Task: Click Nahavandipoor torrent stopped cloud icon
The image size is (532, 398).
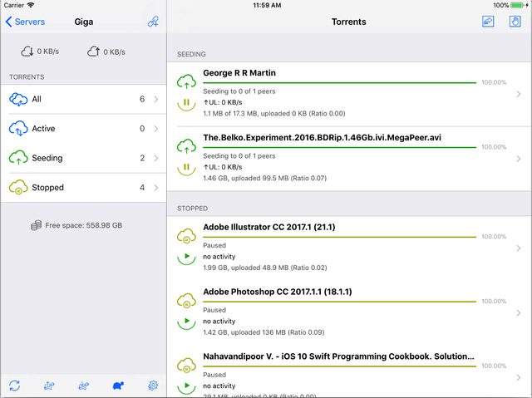Action: 186,366
